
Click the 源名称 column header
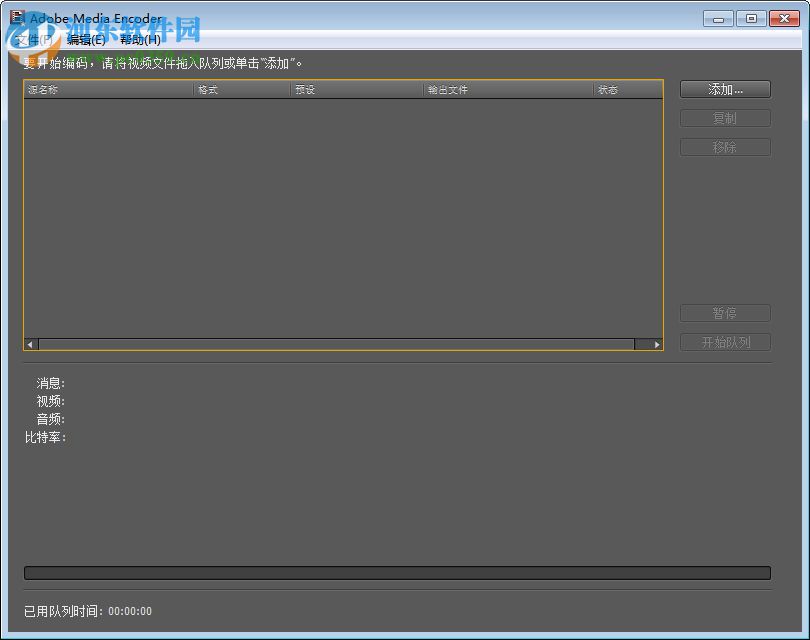tap(45, 89)
